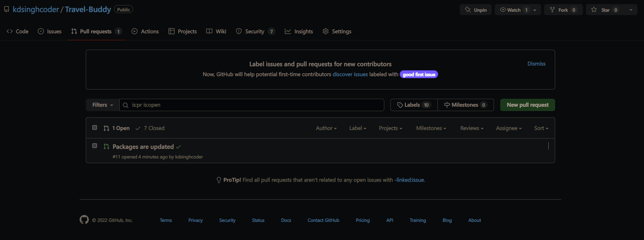644x240 pixels.
Task: Dismiss the new contributors banner
Action: pos(536,64)
